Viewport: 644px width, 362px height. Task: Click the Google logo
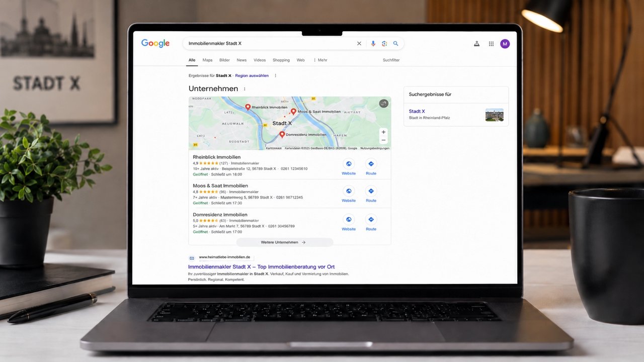[x=155, y=44]
